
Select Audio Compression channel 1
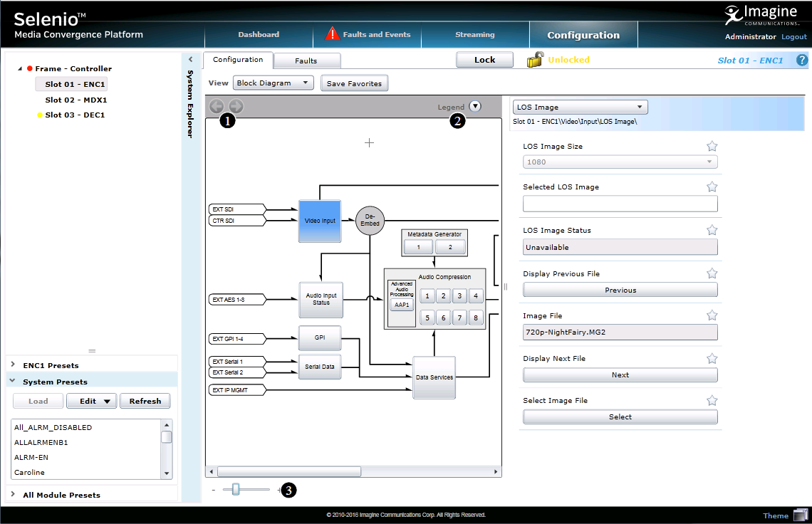pyautogui.click(x=427, y=296)
